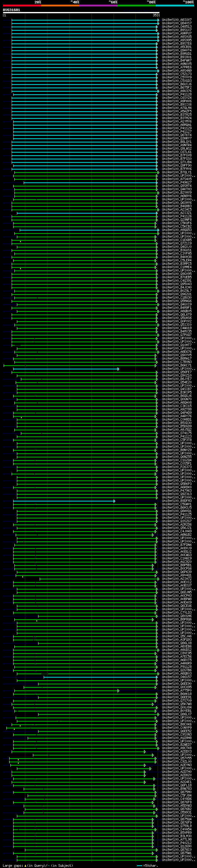Image resolution: width=197 pixels, height=868 pixels.
Task: Click the white query sequence ruler bar
Action: tap(81, 12)
